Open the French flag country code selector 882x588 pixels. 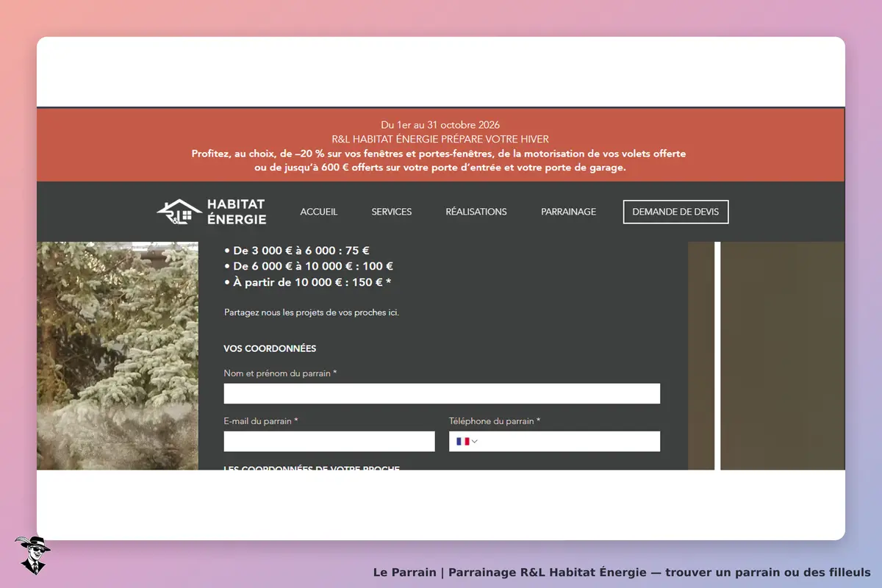pos(467,441)
